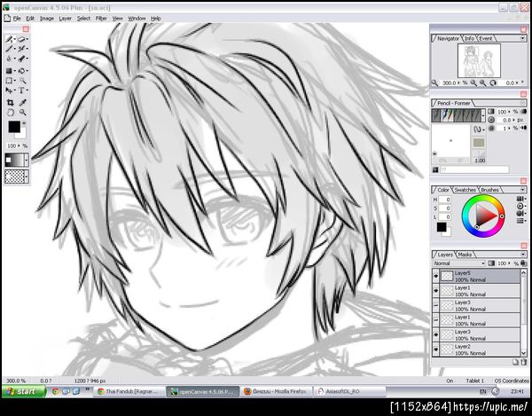Image resolution: width=532 pixels, height=416 pixels.
Task: Click the khaki color swatch in Pencil panel
Action: (x=479, y=142)
